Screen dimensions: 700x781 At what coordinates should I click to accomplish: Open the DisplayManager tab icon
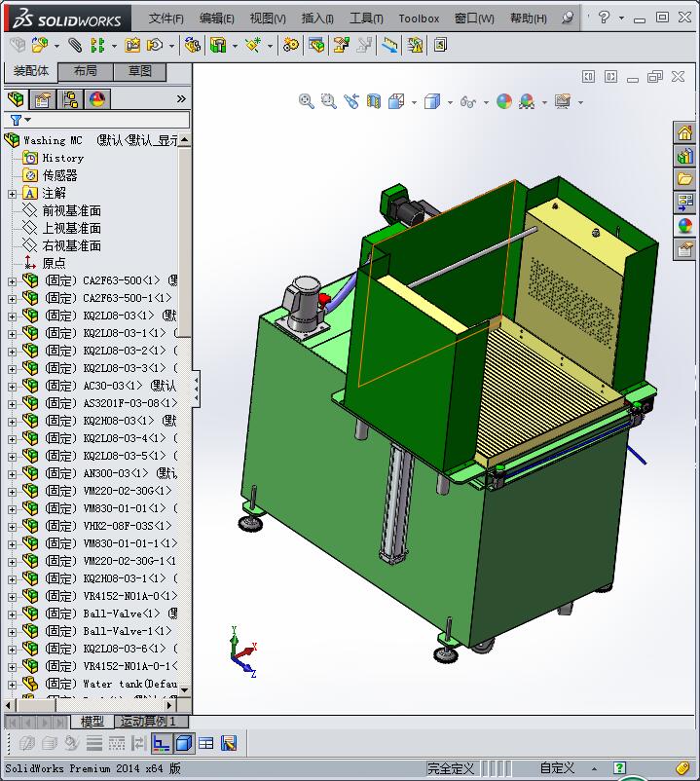[97, 99]
